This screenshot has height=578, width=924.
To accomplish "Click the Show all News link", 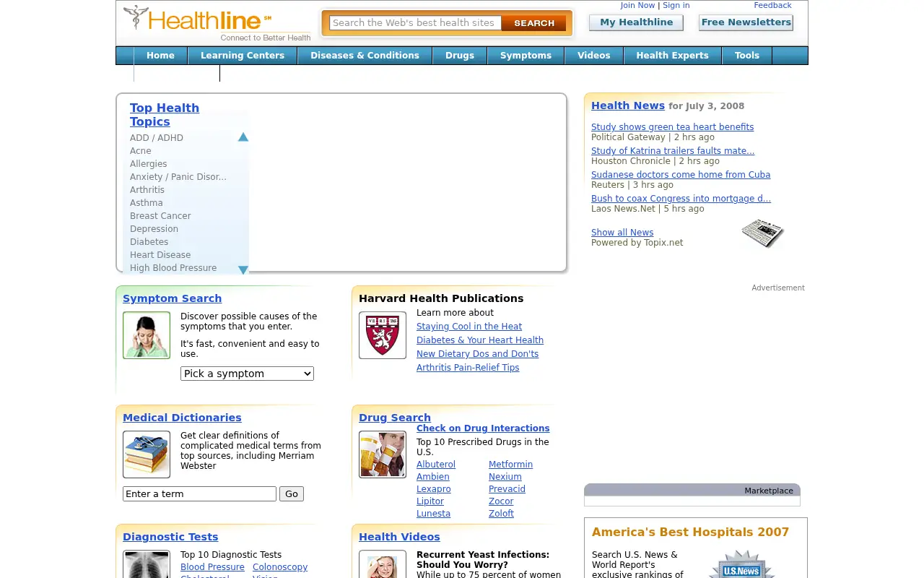I will [x=622, y=233].
